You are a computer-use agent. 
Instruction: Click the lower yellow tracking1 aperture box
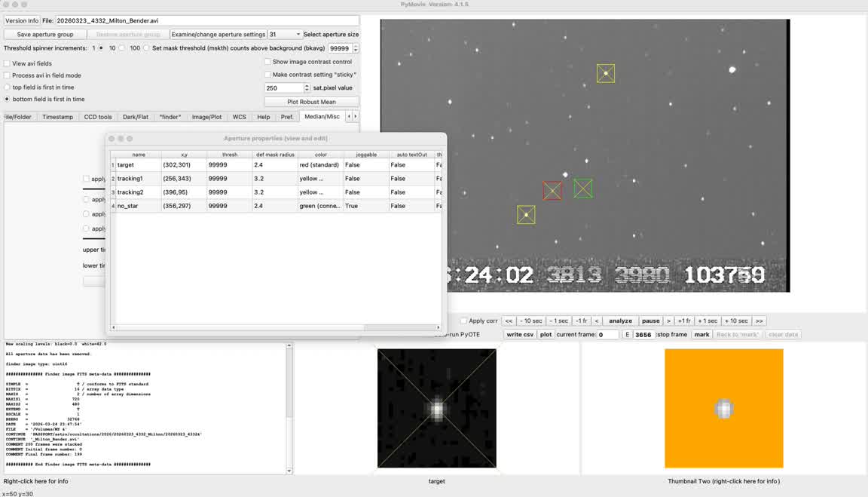point(526,215)
